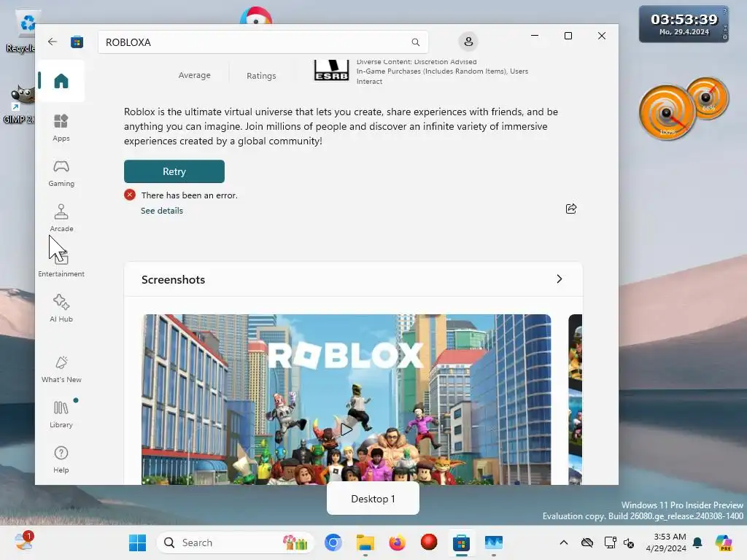Share the Roblox app page
Viewport: 747px width, 560px height.
pos(570,209)
